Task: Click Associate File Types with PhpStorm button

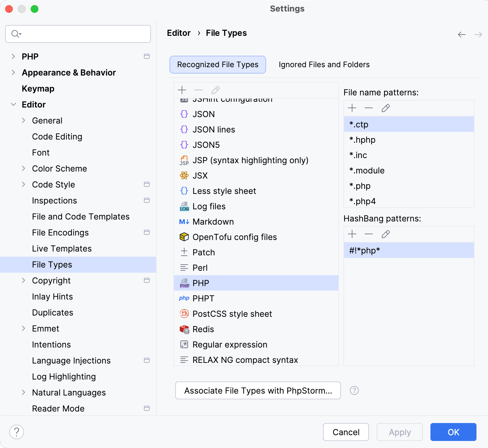Action: click(258, 390)
